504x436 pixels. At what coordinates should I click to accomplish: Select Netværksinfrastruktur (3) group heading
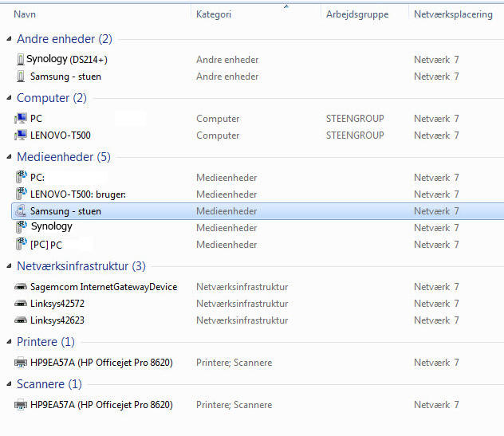pyautogui.click(x=81, y=266)
